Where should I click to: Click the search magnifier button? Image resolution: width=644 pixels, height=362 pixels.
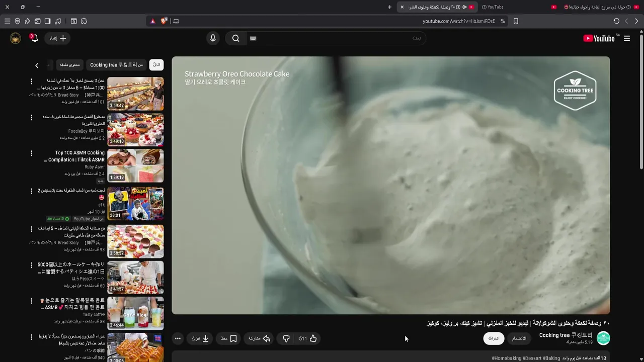pos(235,38)
